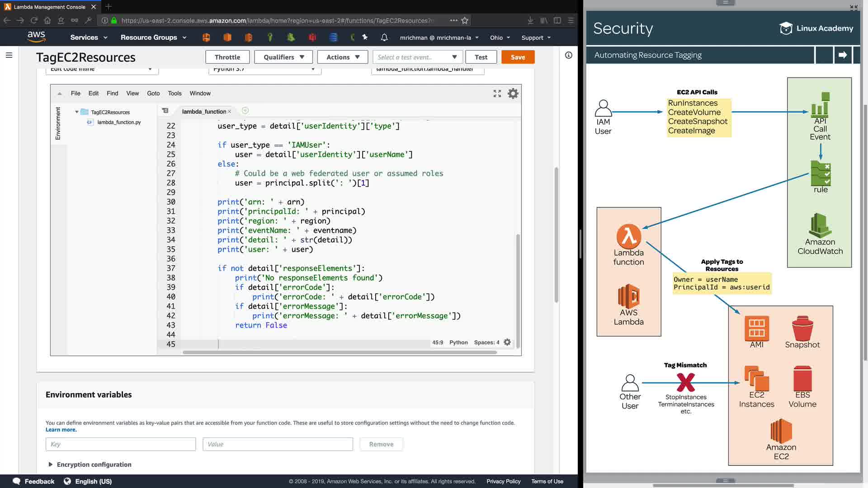This screenshot has width=868, height=488.
Task: Open editor settings gear icon
Action: (x=513, y=94)
